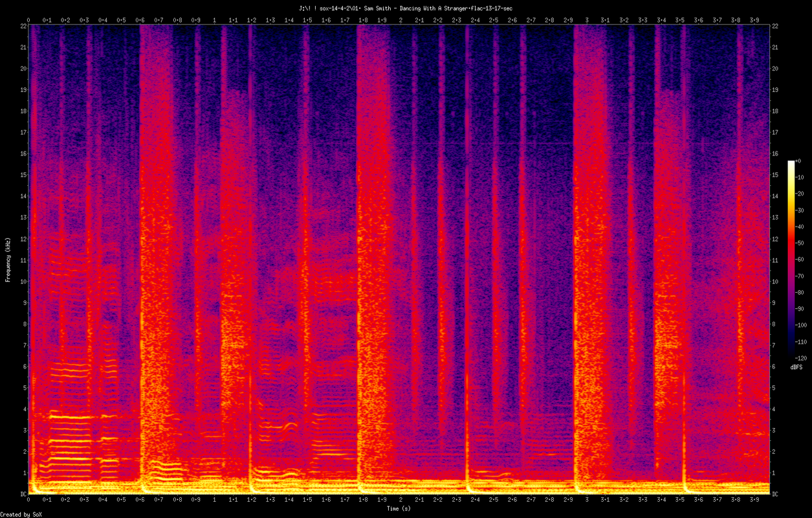Viewport: 812px width, 518px height.
Task: Click '2.7' on the top time axis
Action: [x=531, y=19]
